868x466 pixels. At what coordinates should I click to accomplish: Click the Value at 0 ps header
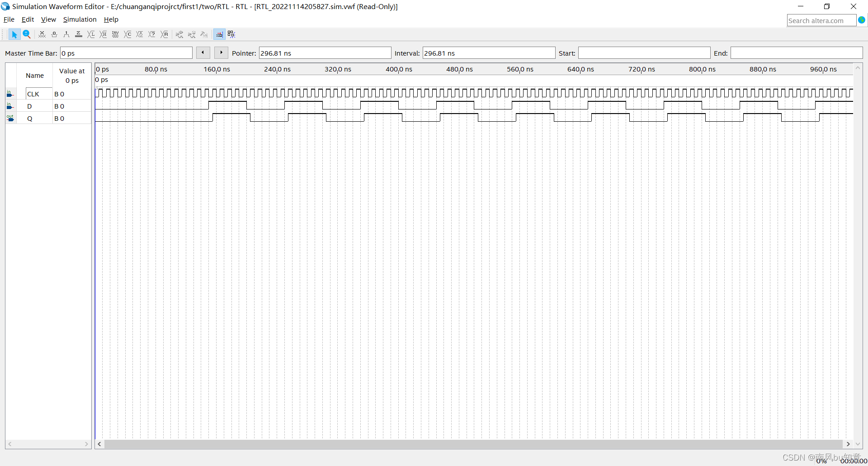point(72,76)
